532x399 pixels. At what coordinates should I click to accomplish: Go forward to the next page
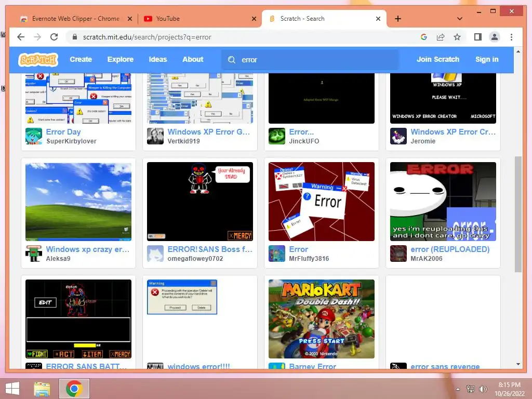coord(37,37)
